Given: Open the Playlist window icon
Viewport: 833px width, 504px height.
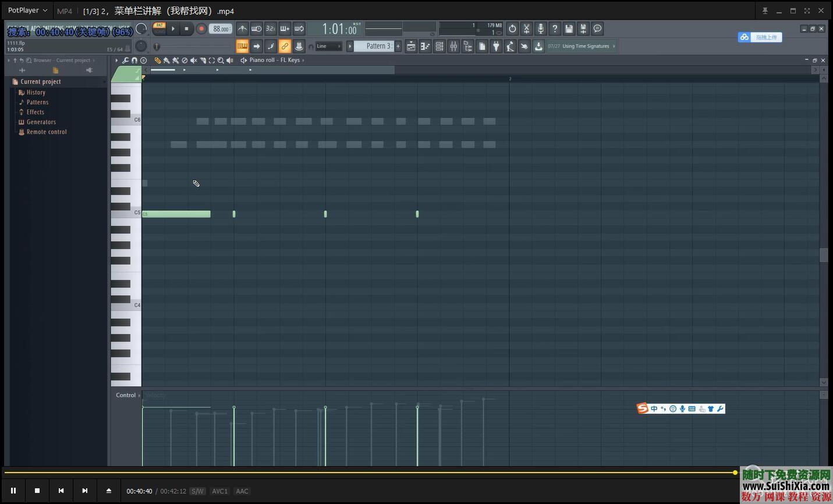Looking at the screenshot, I should coord(411,46).
